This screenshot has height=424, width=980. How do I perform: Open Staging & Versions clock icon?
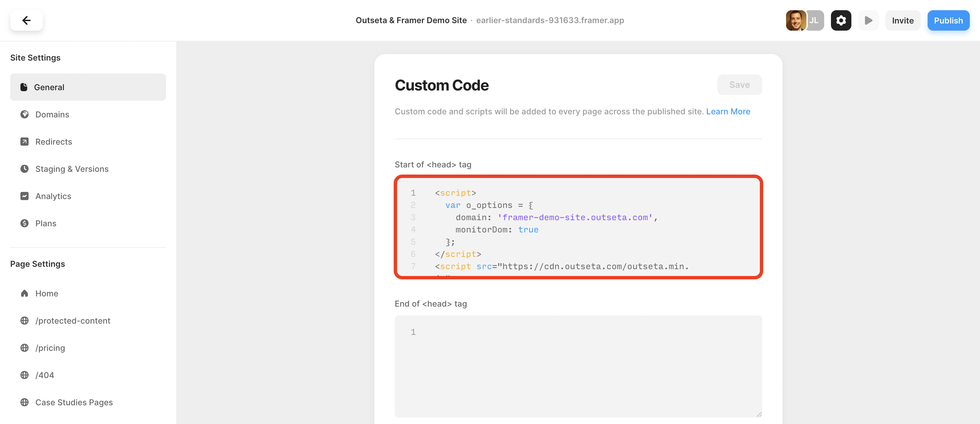24,168
